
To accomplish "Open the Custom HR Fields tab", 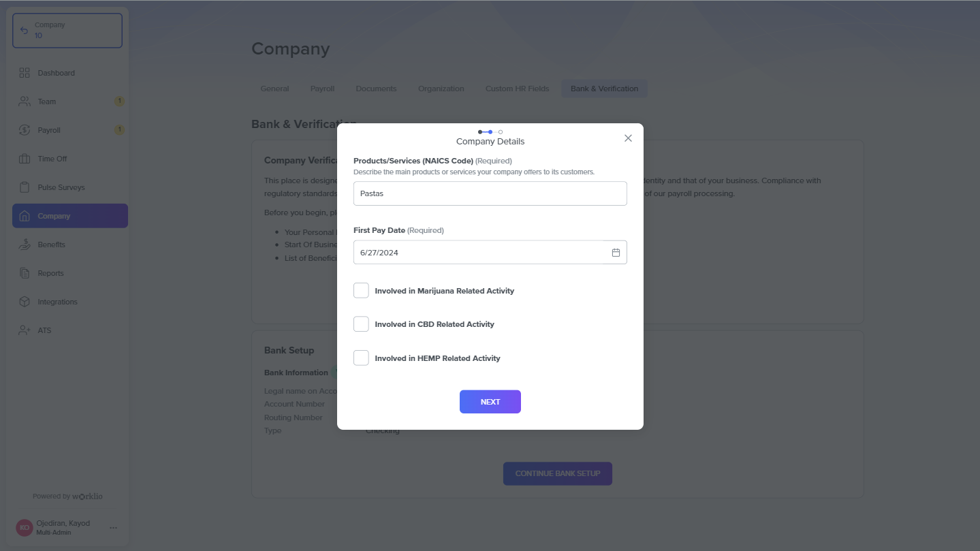I will 517,89.
